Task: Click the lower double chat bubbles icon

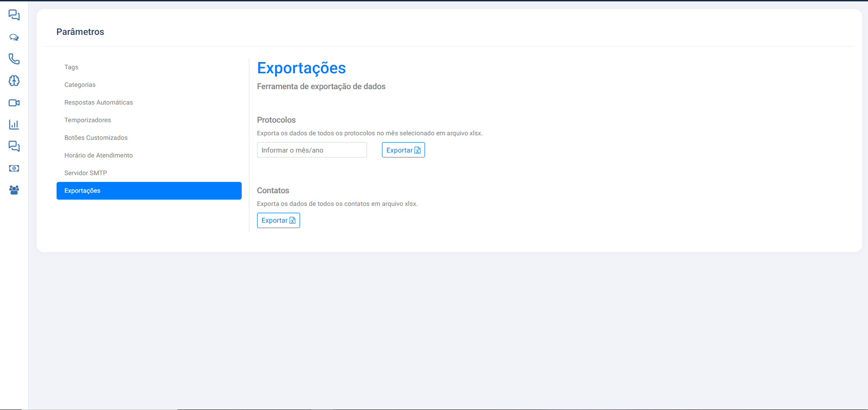Action: [14, 146]
